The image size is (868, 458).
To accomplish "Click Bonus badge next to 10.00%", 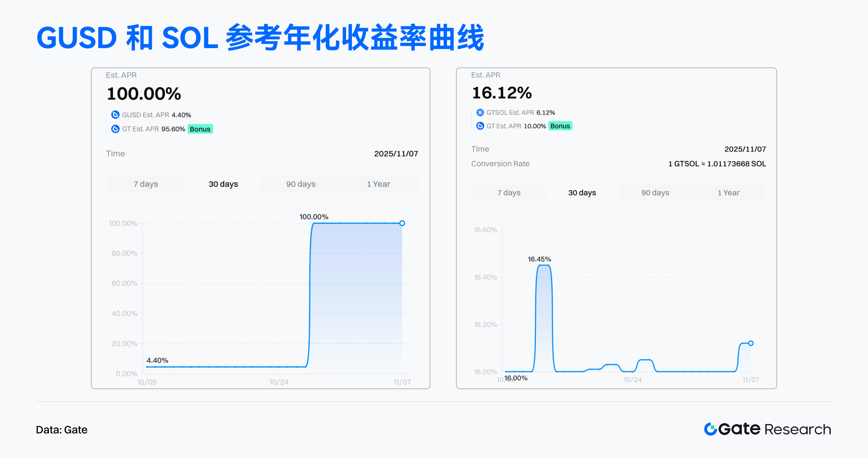I will coord(560,126).
